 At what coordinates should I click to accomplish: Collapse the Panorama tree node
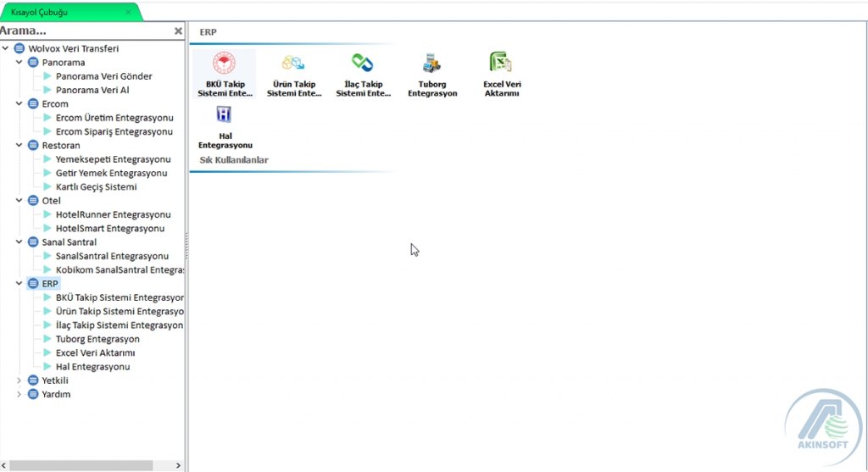[x=19, y=63]
